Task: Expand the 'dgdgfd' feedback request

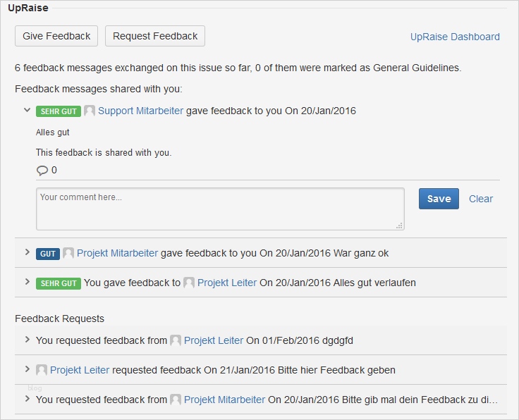Action: pyautogui.click(x=28, y=340)
